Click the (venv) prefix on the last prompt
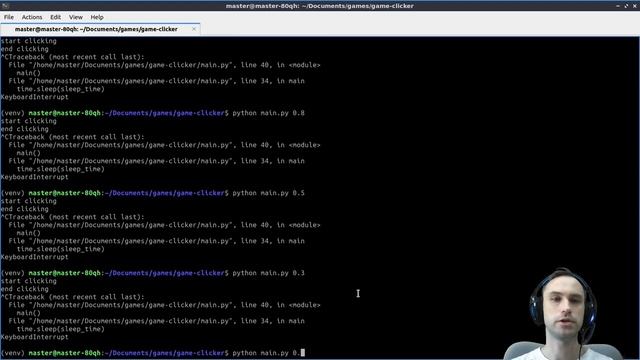 [13, 353]
